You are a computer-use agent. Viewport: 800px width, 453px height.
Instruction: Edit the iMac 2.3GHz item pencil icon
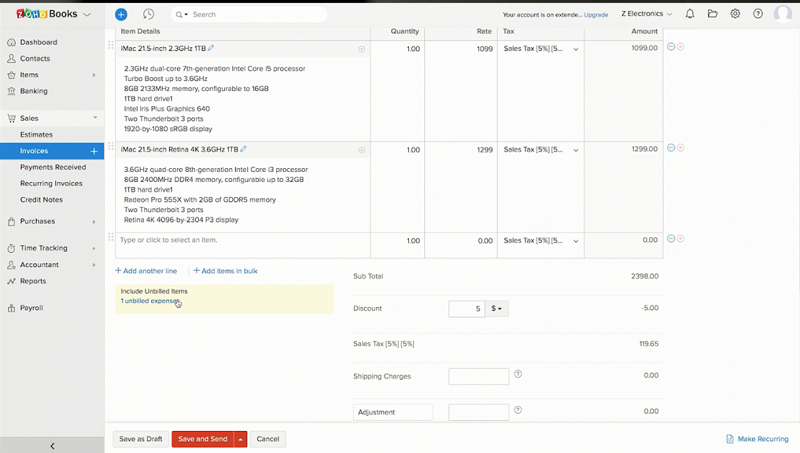pyautogui.click(x=211, y=48)
